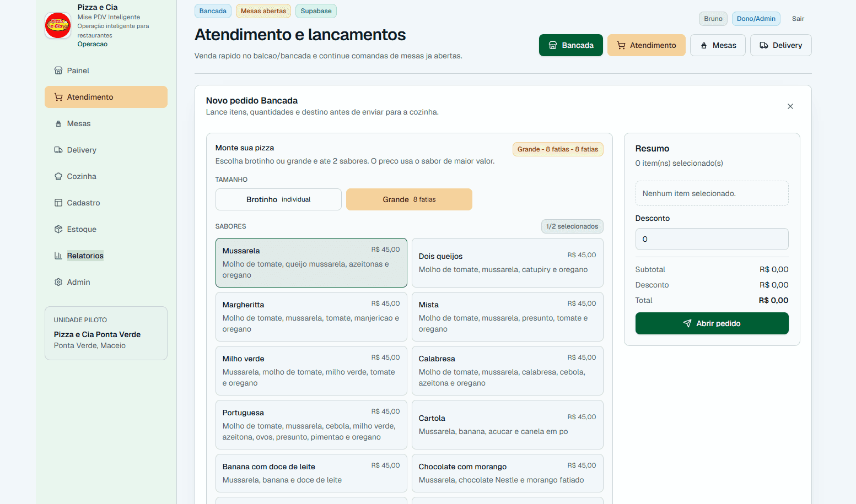This screenshot has height=504, width=856.
Task: Open Estoque from the sidebar
Action: tap(106, 229)
